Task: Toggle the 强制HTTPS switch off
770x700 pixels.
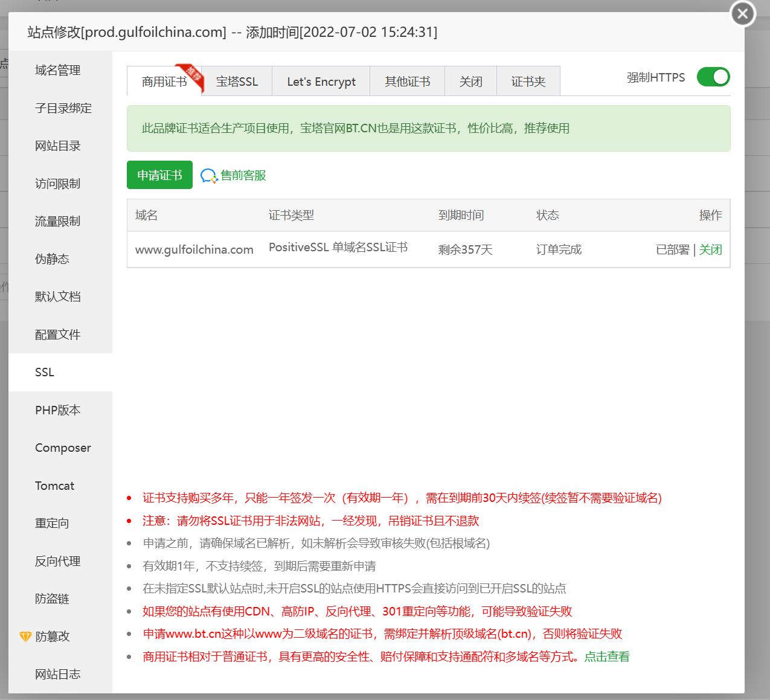Action: coord(713,77)
